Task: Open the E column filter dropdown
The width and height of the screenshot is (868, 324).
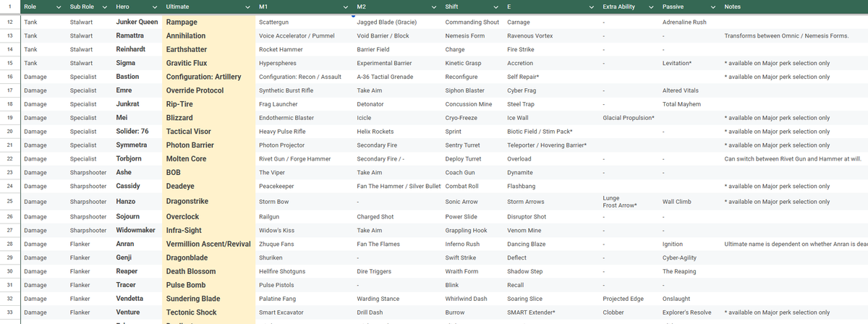Action: [592, 7]
